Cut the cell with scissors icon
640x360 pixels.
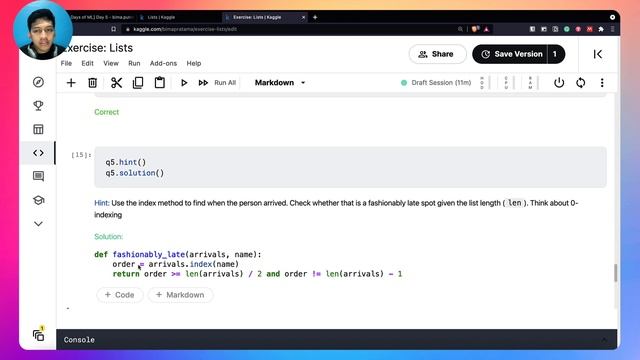pos(116,83)
